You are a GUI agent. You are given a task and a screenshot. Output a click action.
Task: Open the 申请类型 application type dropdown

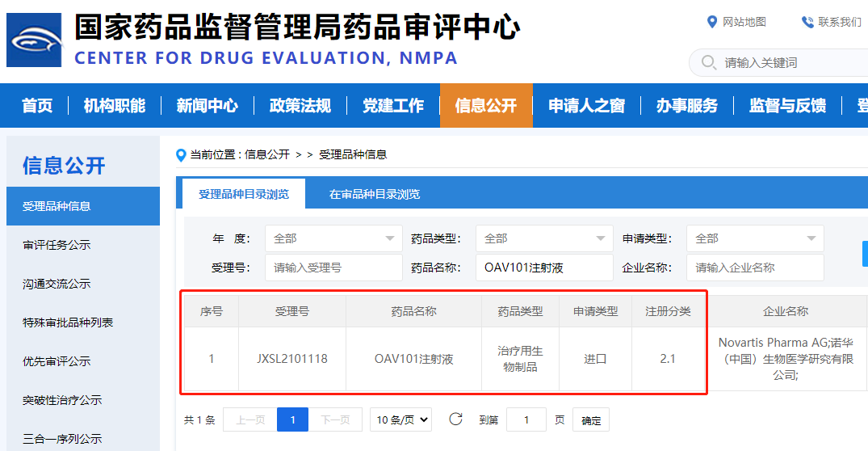pos(754,238)
